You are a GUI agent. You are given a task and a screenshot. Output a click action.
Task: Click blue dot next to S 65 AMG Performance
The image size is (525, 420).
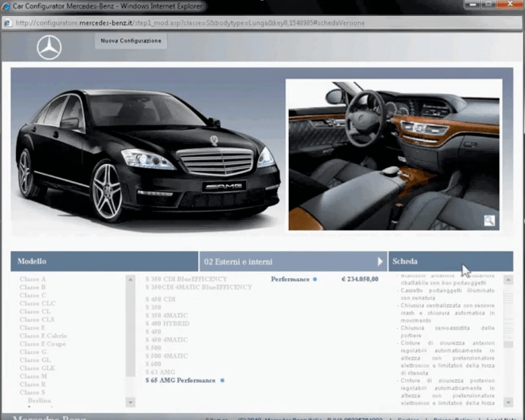(222, 381)
